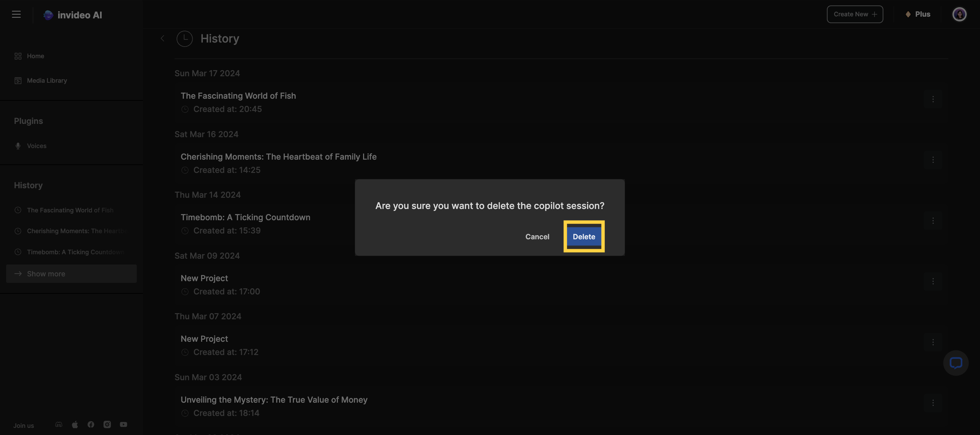Open Media Library in the sidebar

point(47,81)
